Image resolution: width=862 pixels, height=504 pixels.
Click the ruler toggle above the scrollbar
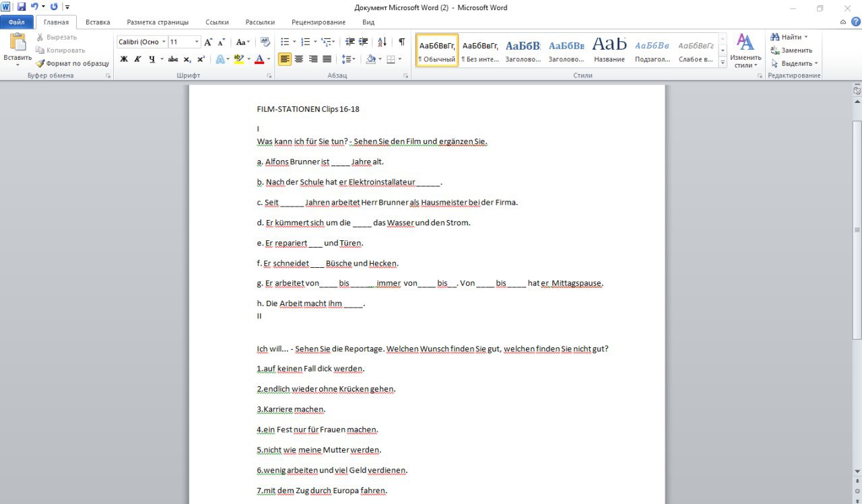857,89
